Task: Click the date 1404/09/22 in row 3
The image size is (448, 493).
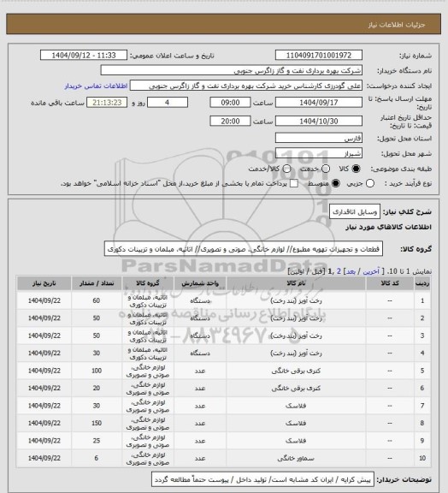Action: tap(44, 336)
